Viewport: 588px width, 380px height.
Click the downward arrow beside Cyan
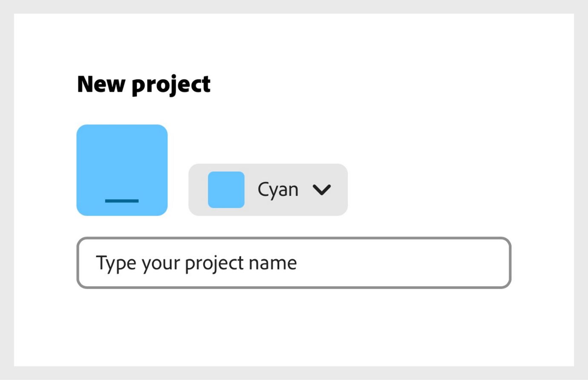(x=323, y=189)
